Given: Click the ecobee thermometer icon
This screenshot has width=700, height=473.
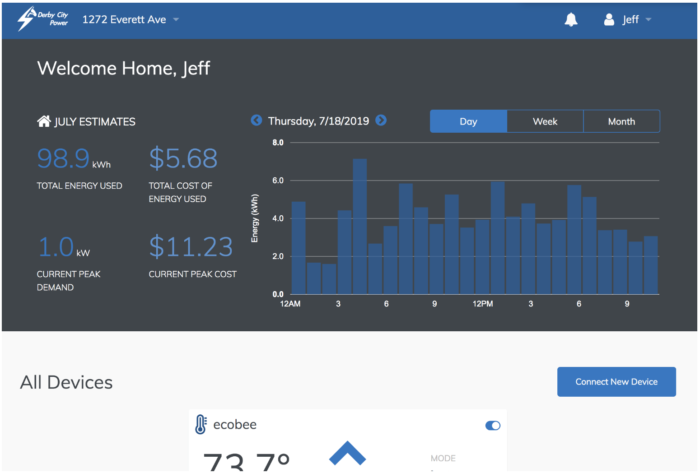Looking at the screenshot, I should pos(201,425).
